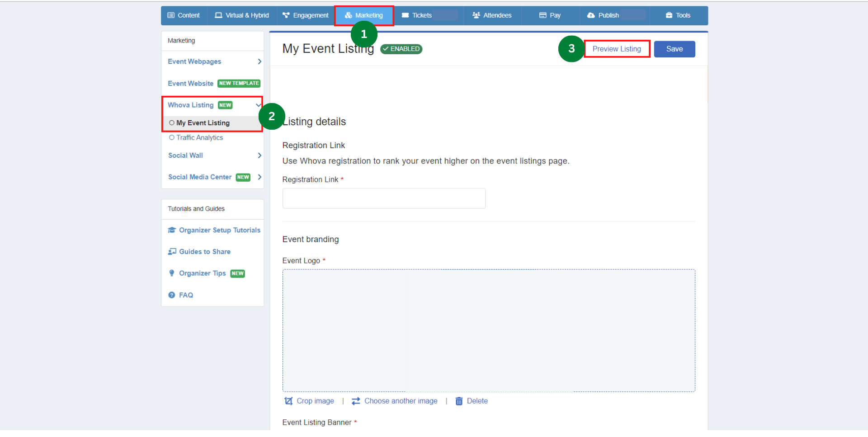
Task: Click the Content list icon
Action: (171, 15)
